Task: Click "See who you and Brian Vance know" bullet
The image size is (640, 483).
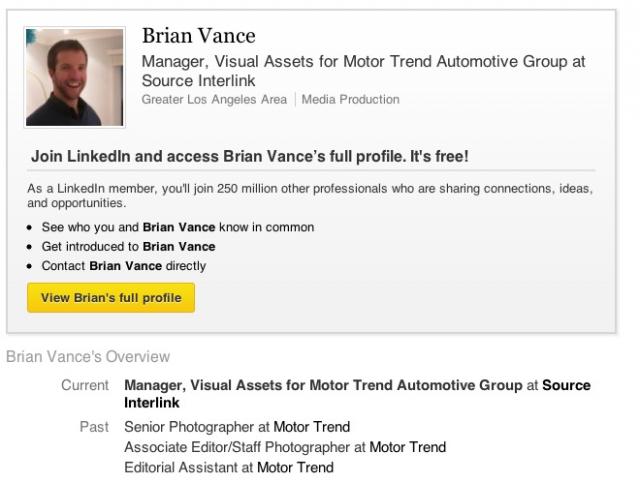Action: tap(177, 227)
